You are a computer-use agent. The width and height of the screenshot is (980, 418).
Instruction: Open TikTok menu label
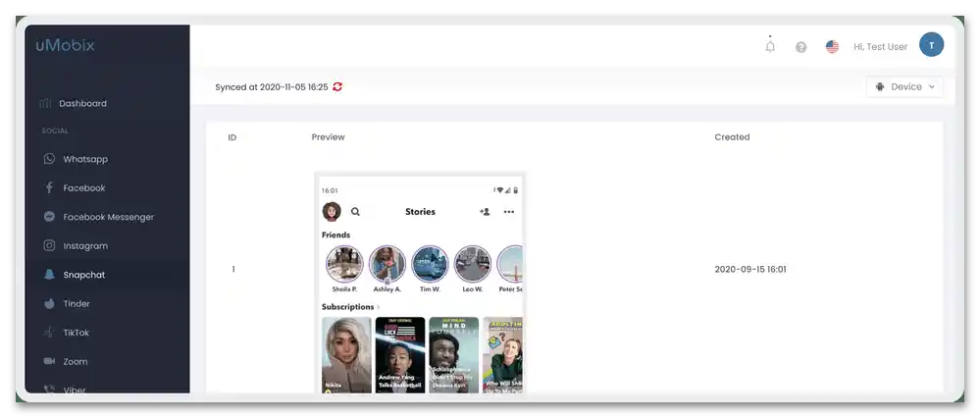(77, 333)
